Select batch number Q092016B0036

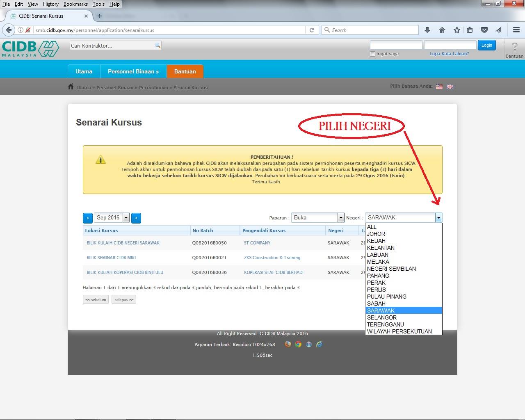(x=209, y=272)
